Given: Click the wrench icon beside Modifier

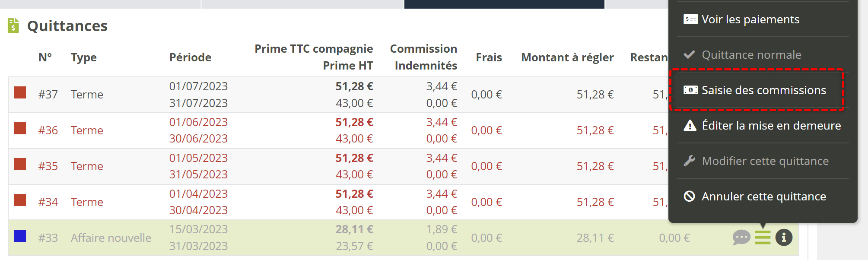Looking at the screenshot, I should [690, 161].
